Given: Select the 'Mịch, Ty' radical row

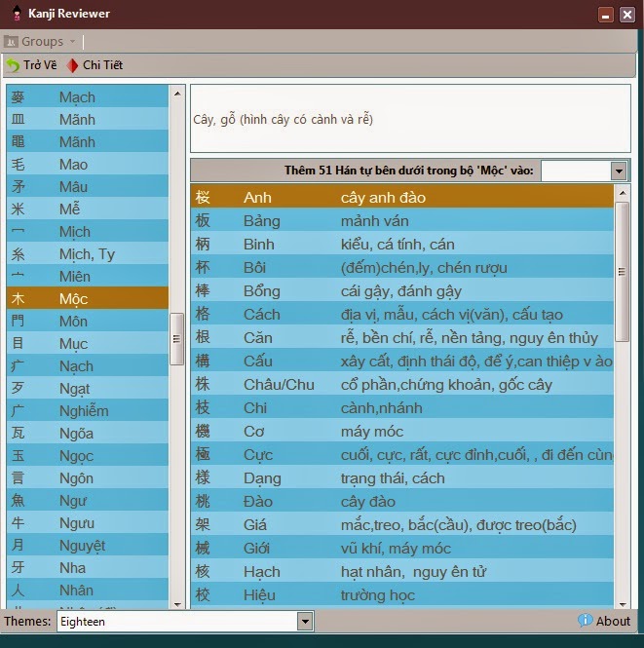Looking at the screenshot, I should [88, 254].
